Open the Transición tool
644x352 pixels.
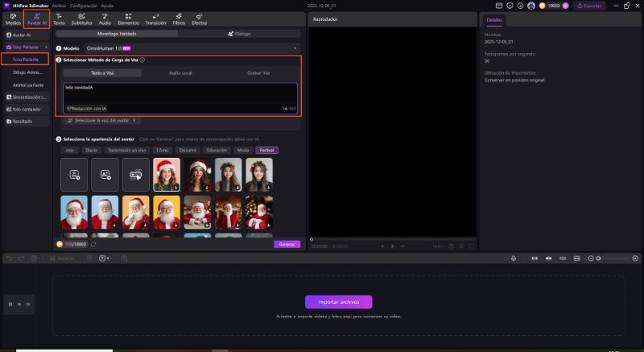(155, 19)
